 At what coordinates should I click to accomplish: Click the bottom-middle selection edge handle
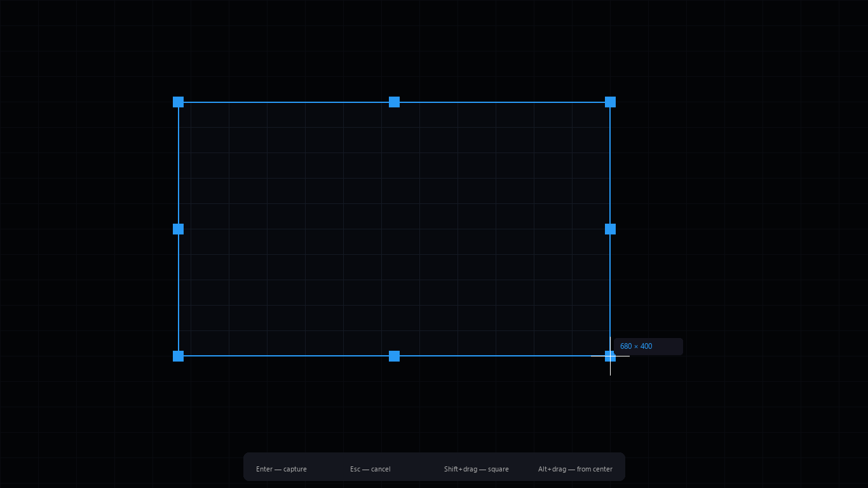coord(394,356)
